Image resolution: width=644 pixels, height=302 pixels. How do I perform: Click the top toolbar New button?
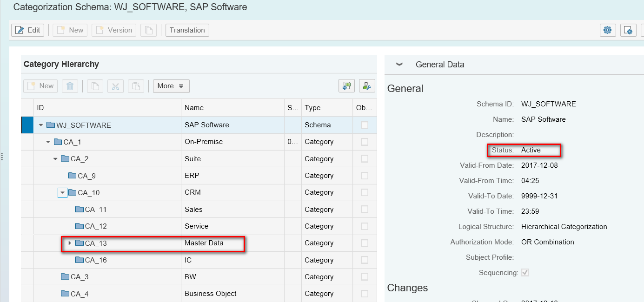click(x=70, y=30)
